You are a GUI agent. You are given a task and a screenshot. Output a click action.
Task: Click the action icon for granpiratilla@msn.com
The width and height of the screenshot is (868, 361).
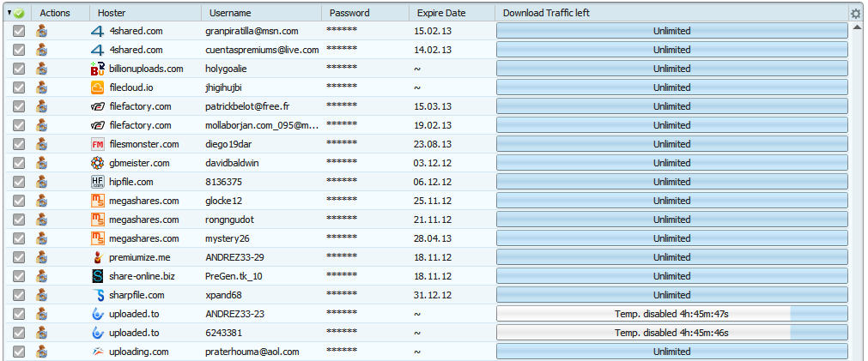pyautogui.click(x=41, y=32)
